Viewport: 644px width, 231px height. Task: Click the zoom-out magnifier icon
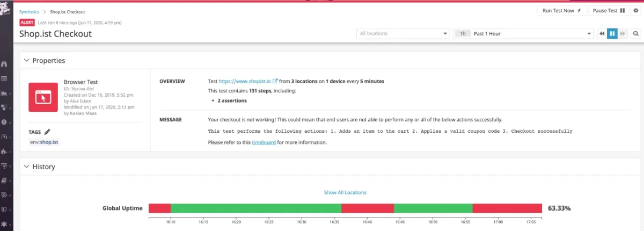(x=635, y=33)
